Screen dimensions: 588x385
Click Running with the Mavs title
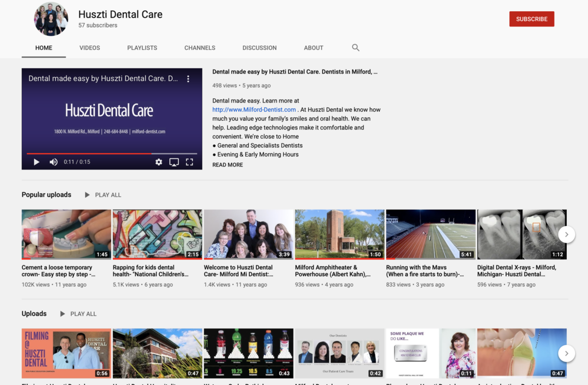pos(425,271)
